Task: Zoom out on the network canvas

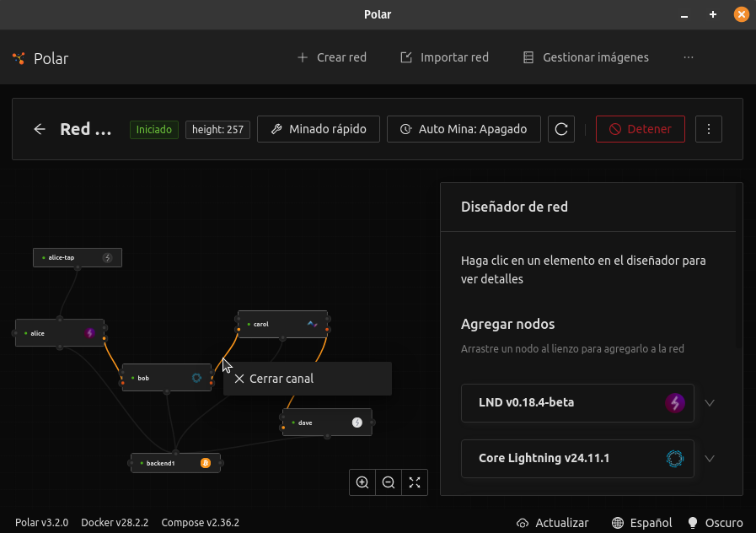Action: tap(389, 482)
